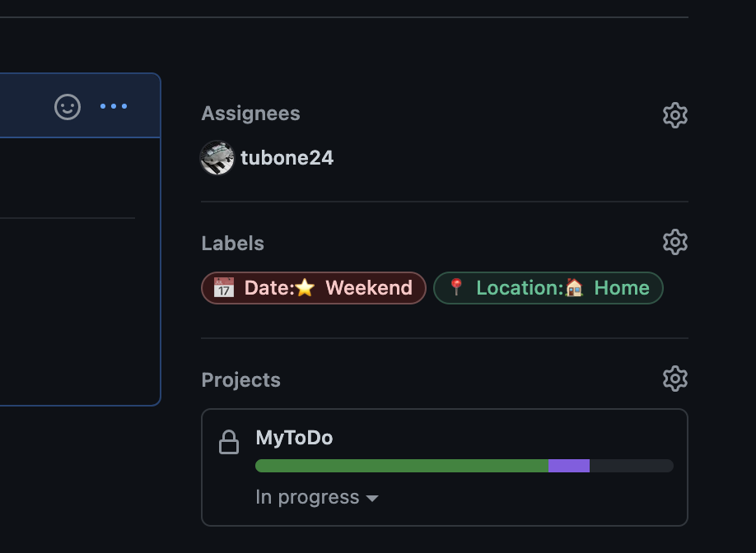Viewport: 756px width, 553px height.
Task: Click the Projects gear icon
Action: tap(674, 379)
